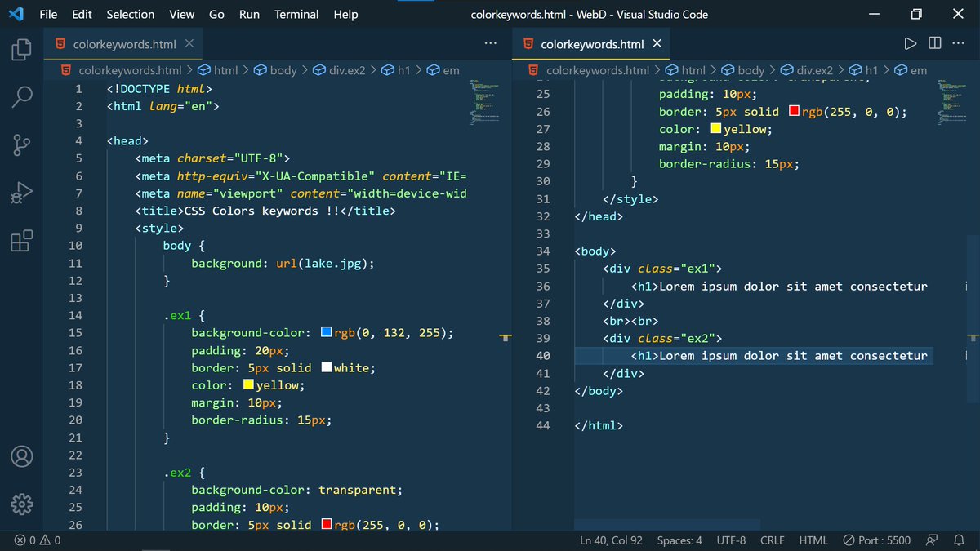Close the right colorkeywords.html tab
Screen dimensions: 980x551
click(x=657, y=43)
